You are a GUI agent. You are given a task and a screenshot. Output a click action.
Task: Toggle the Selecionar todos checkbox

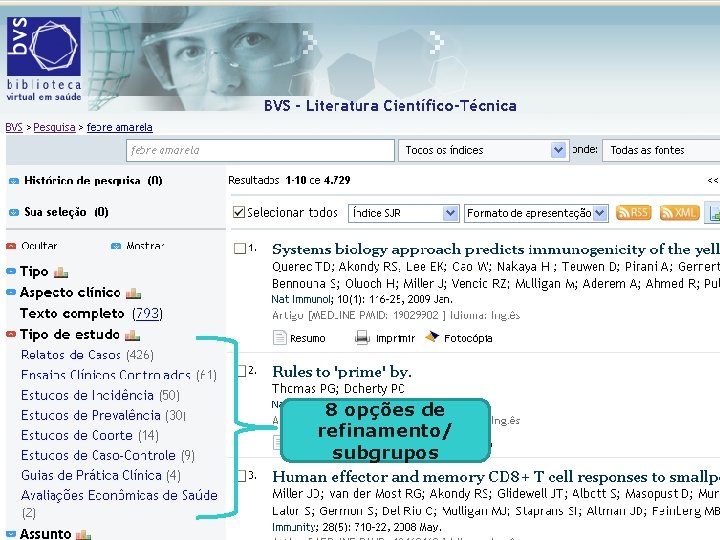pyautogui.click(x=239, y=212)
